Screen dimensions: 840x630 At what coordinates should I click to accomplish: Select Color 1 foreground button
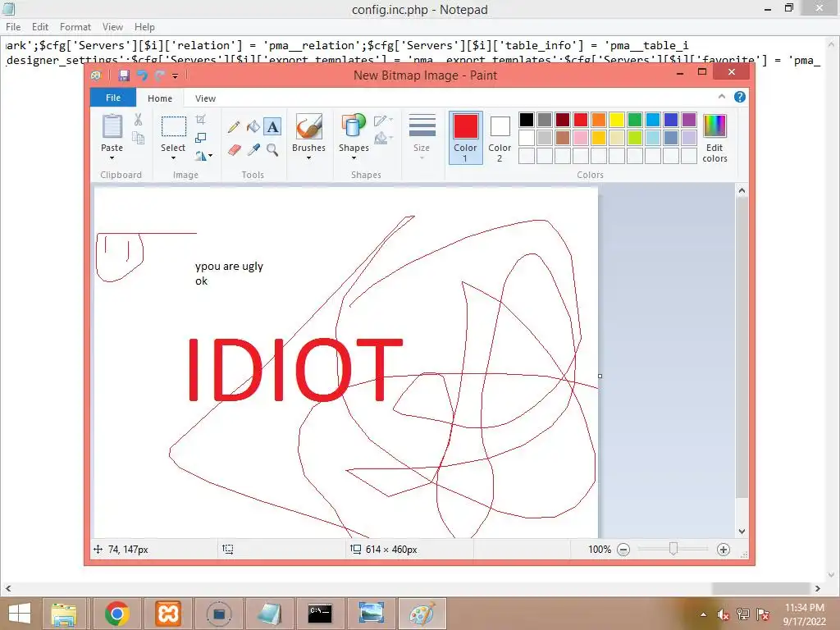[466, 138]
